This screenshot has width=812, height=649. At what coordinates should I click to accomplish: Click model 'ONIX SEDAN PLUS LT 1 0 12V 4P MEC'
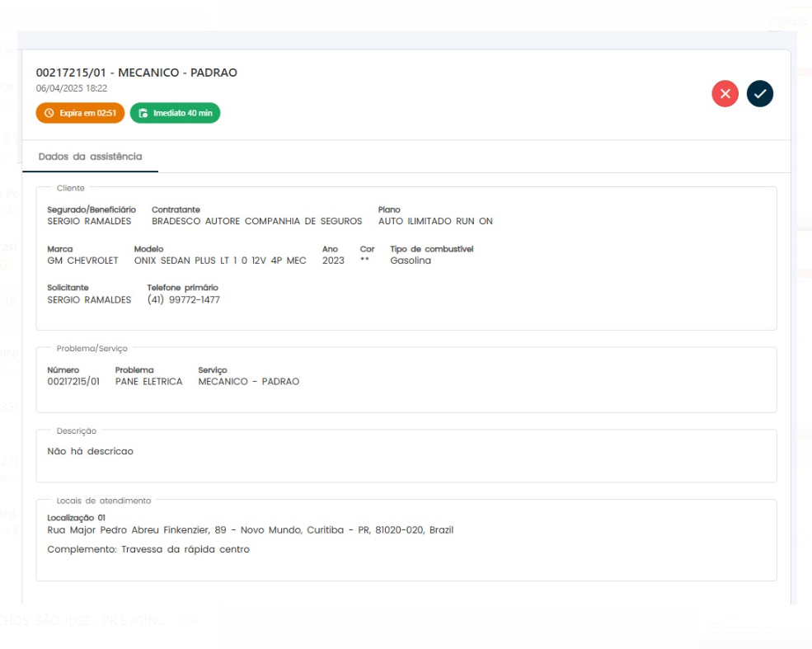click(220, 261)
